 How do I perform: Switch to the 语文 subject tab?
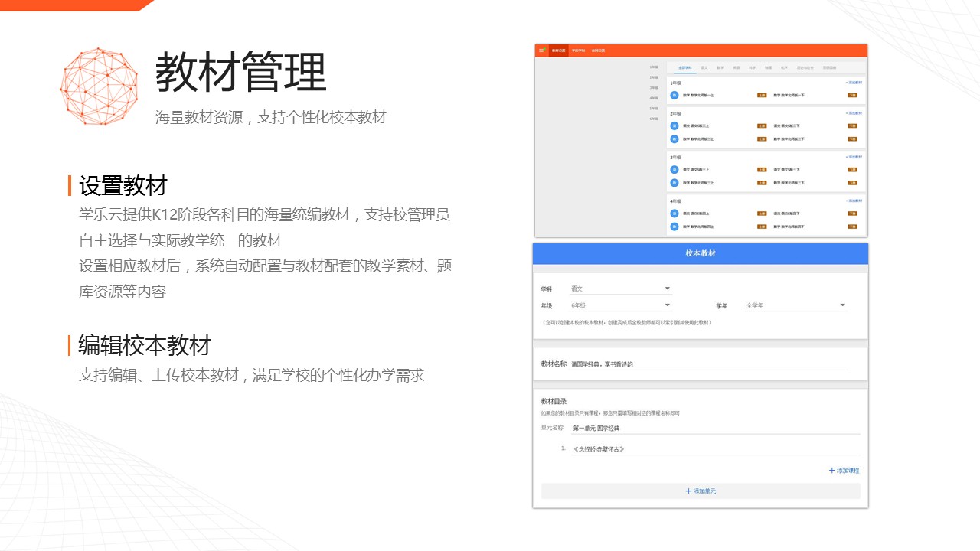click(x=704, y=67)
